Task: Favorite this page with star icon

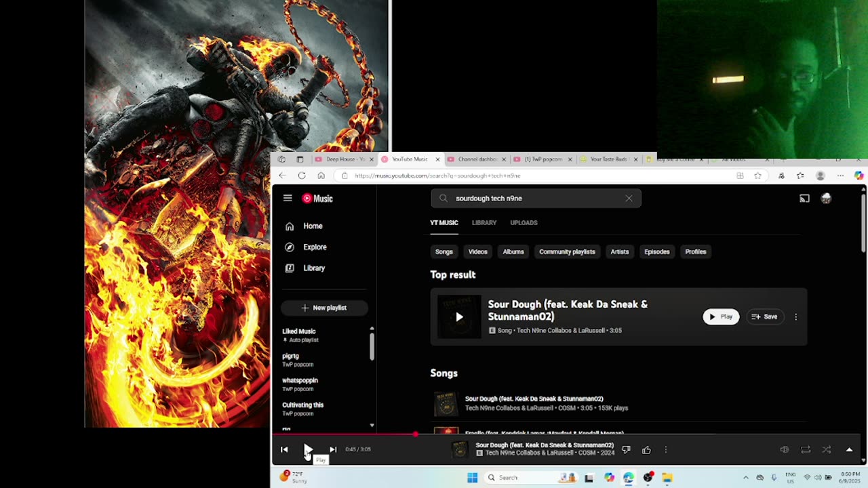Action: (x=758, y=176)
